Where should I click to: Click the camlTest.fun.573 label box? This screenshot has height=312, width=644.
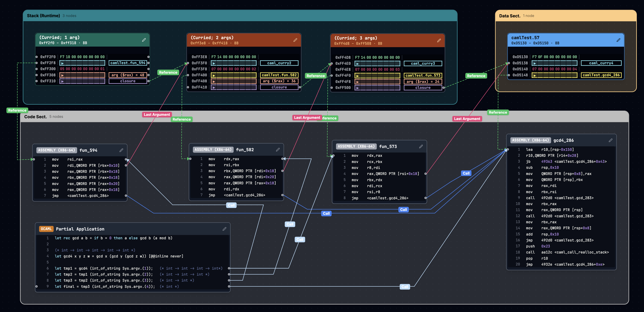click(x=423, y=76)
